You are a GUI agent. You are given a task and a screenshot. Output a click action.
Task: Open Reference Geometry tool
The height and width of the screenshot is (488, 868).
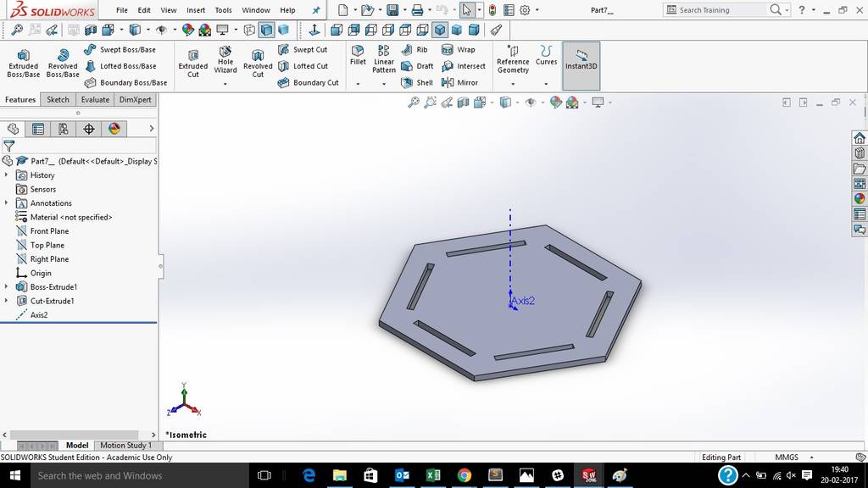(513, 58)
